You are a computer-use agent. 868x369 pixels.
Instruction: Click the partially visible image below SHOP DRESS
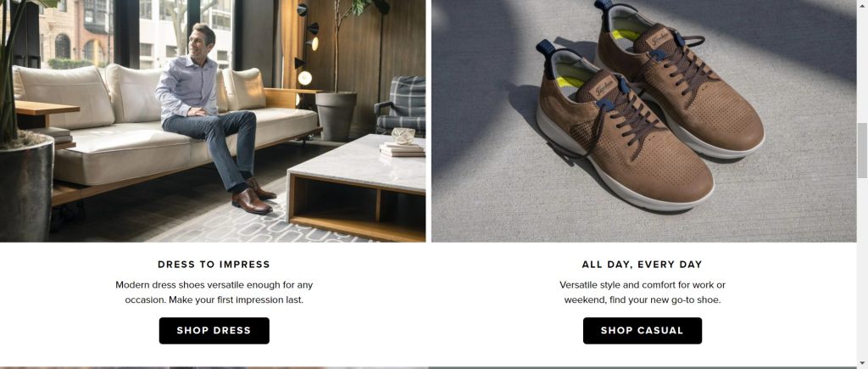tap(214, 367)
